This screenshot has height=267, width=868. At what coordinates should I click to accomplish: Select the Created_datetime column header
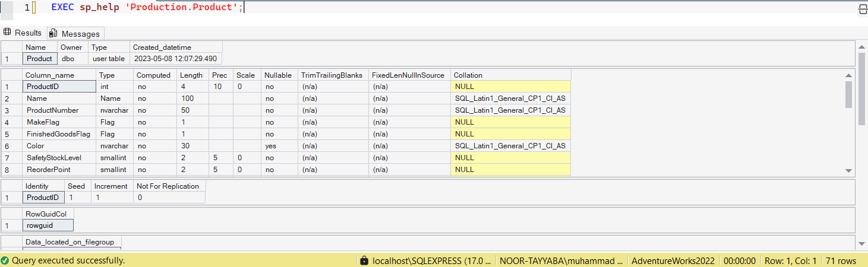176,47
